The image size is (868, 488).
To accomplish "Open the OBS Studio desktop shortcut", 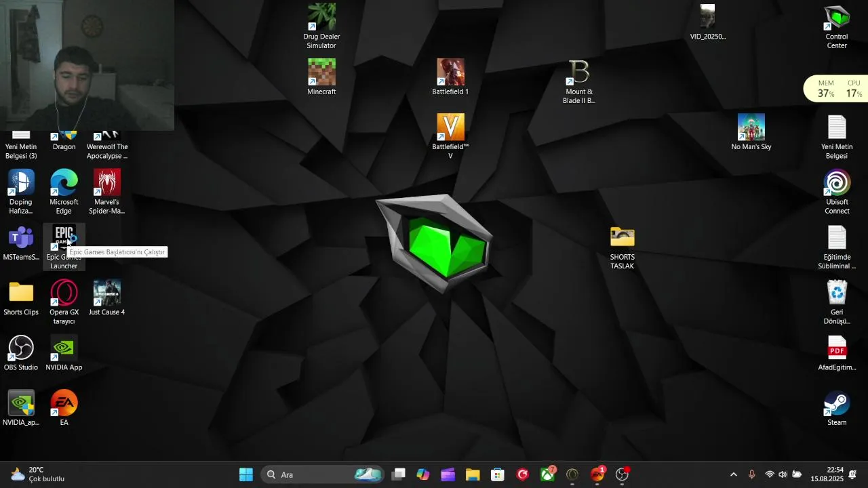I will coord(21,353).
